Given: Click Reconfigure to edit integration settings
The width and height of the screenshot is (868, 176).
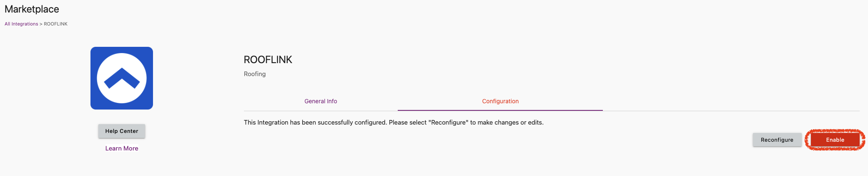Looking at the screenshot, I should tap(777, 140).
